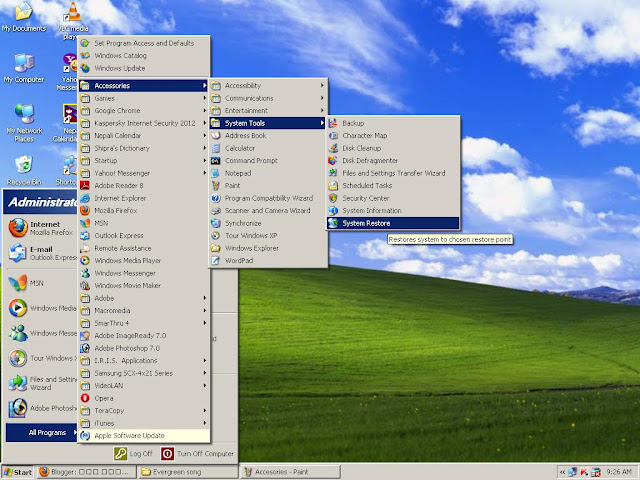Open Windows Update entry
The width and height of the screenshot is (640, 480).
[144, 68]
